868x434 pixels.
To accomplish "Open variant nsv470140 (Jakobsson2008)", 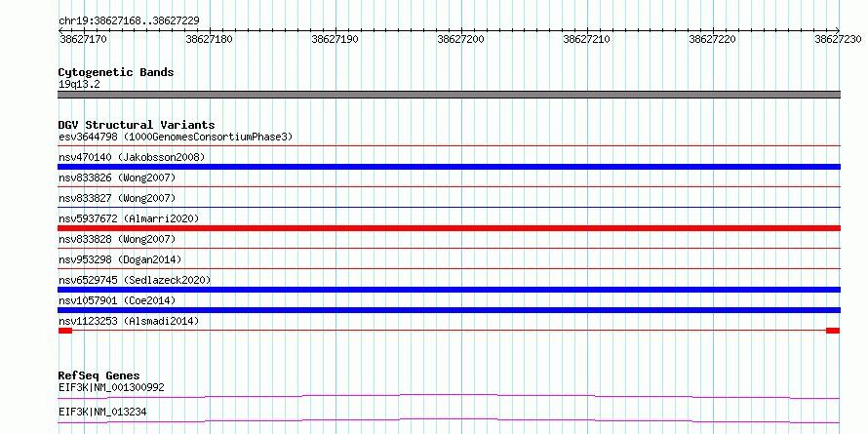I will 132,157.
